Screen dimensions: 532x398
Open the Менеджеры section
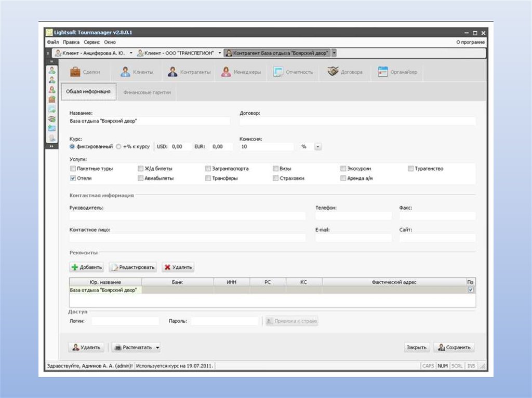(x=241, y=72)
